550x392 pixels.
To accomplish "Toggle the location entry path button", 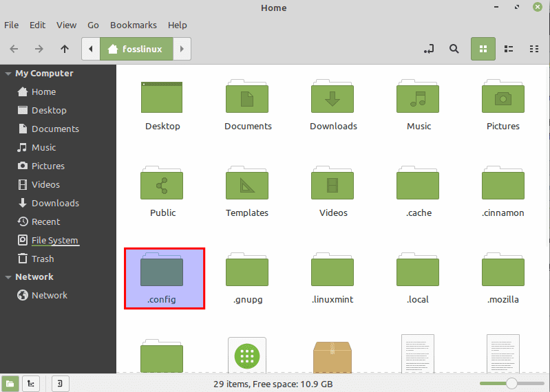I will 429,49.
